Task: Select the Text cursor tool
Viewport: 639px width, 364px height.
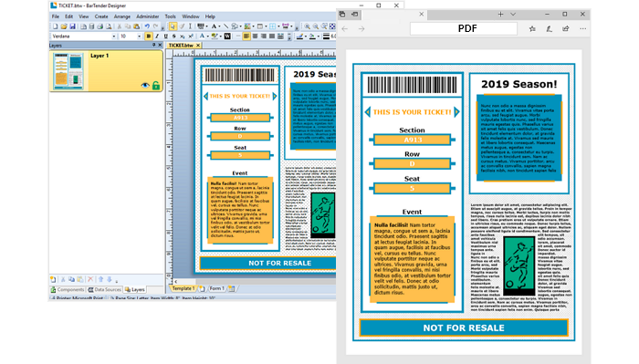Action: (x=190, y=26)
